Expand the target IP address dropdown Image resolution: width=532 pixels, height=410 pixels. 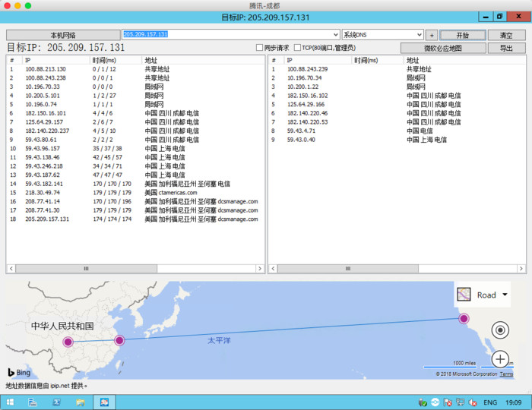coord(336,35)
